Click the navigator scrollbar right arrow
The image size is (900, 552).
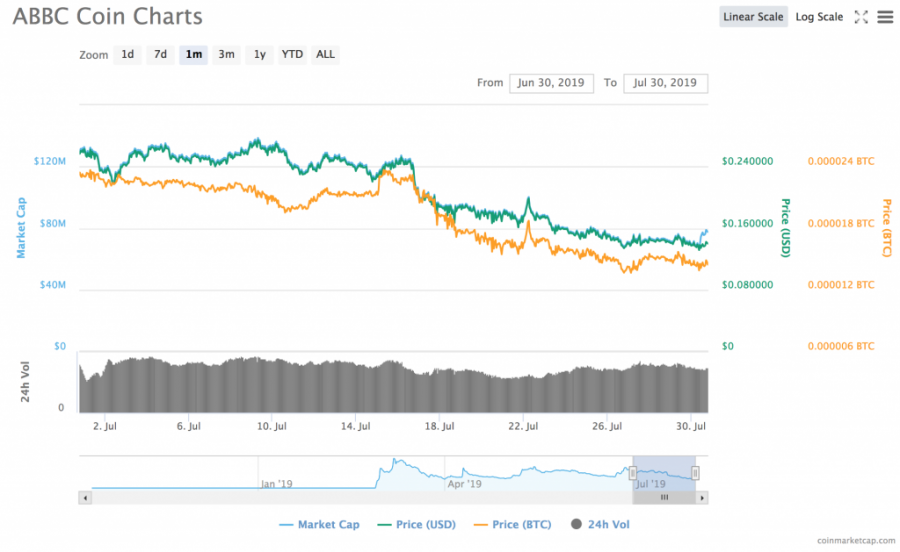click(x=702, y=498)
